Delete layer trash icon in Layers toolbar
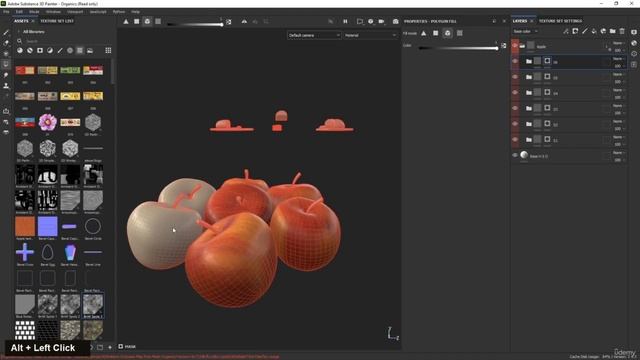 coord(622,31)
